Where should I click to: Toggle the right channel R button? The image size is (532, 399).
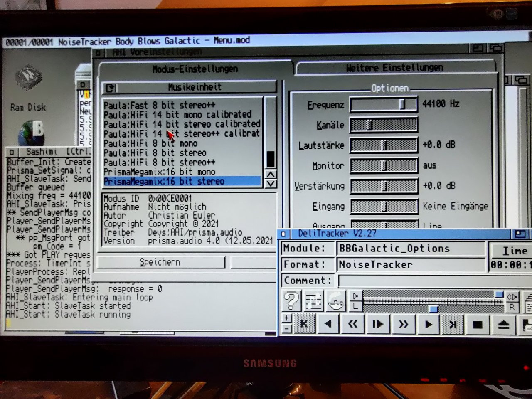pos(512,308)
